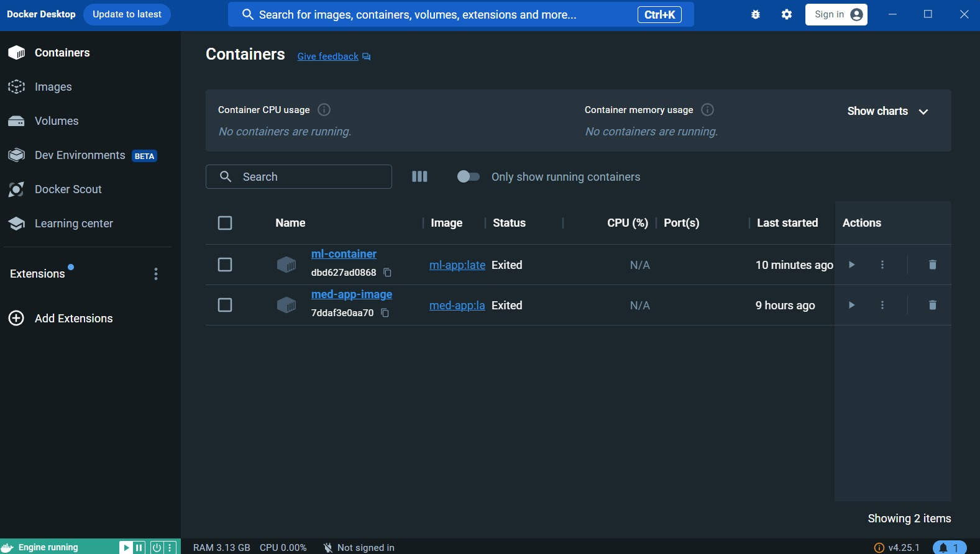Click the containers Search field
Image resolution: width=980 pixels, height=554 pixels.
pyautogui.click(x=299, y=177)
